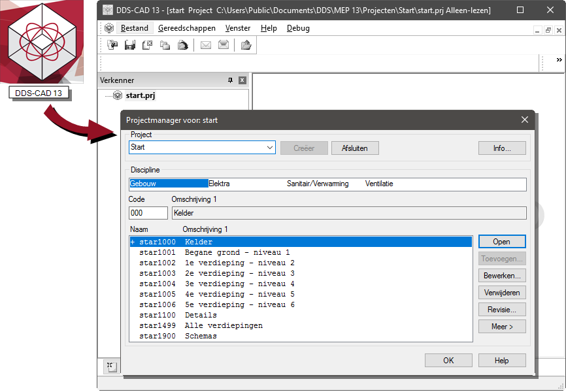Close the Verkenner panel
This screenshot has height=392, width=566.
(x=242, y=80)
